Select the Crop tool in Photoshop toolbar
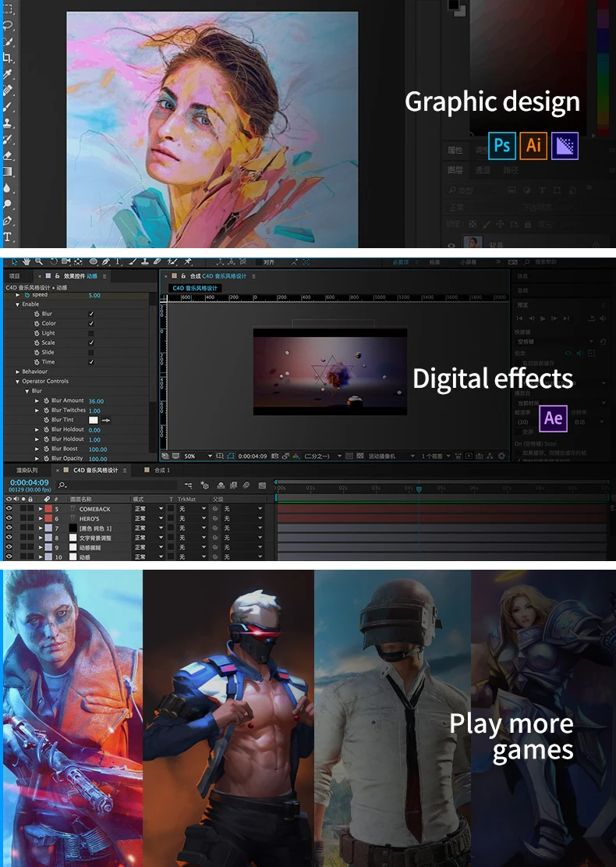 pos(8,58)
